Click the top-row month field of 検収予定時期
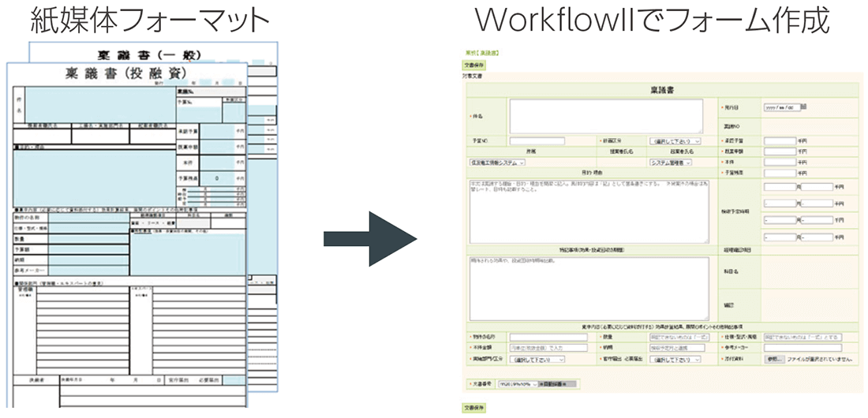 (x=780, y=187)
